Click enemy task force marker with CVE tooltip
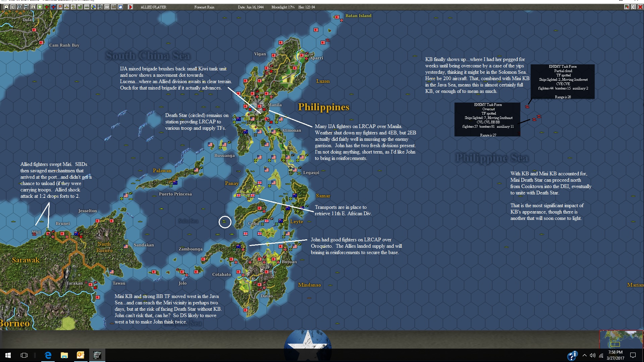The height and width of the screenshot is (362, 644). pyautogui.click(x=527, y=107)
